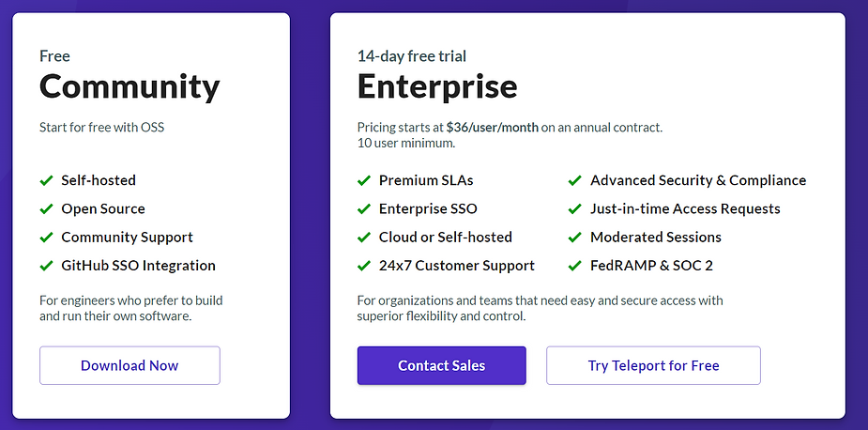Click the checkmark beside Community Support
868x430 pixels.
(47, 238)
